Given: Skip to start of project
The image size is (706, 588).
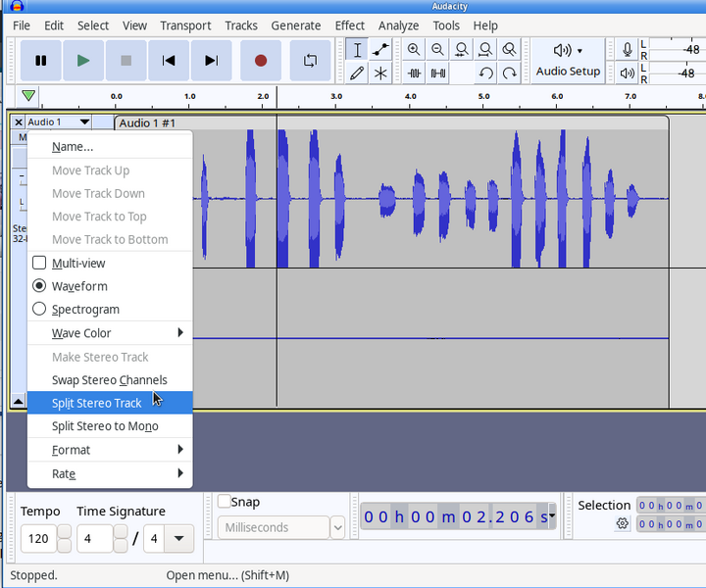Looking at the screenshot, I should [169, 61].
